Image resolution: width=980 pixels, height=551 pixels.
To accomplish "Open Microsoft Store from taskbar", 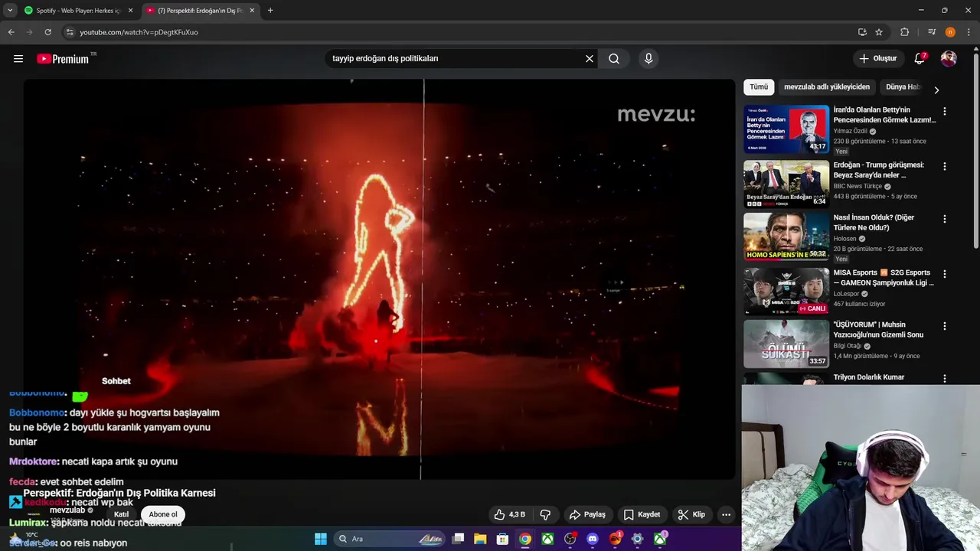I will [x=502, y=539].
